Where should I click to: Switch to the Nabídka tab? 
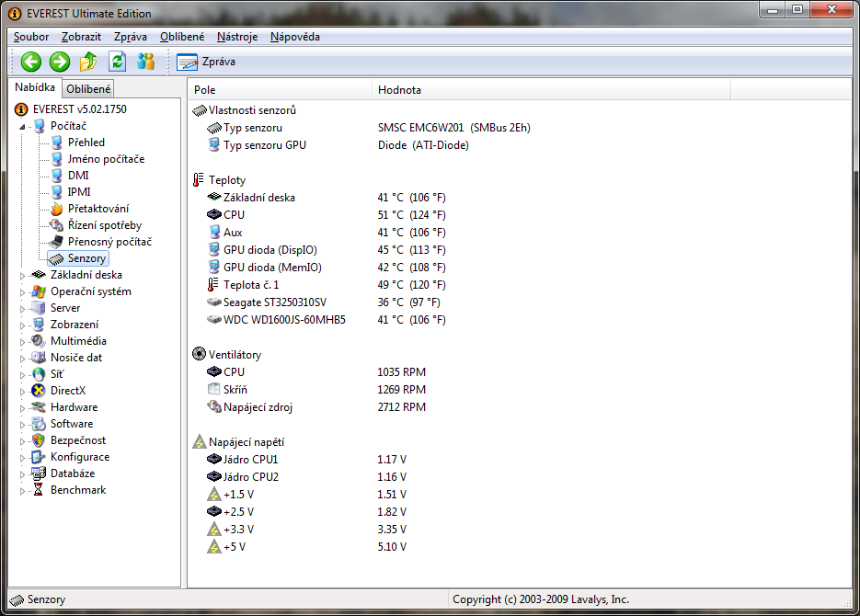point(35,87)
